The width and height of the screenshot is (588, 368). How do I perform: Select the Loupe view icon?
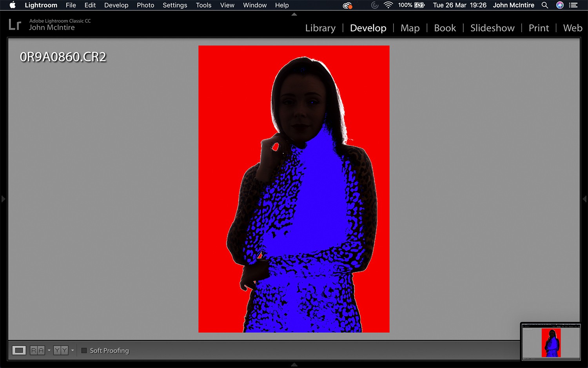coord(19,350)
